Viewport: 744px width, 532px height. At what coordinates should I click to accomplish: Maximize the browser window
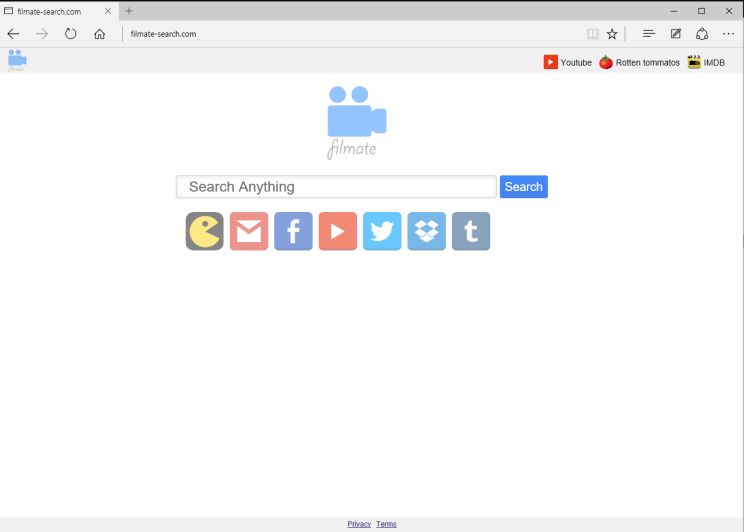(701, 11)
